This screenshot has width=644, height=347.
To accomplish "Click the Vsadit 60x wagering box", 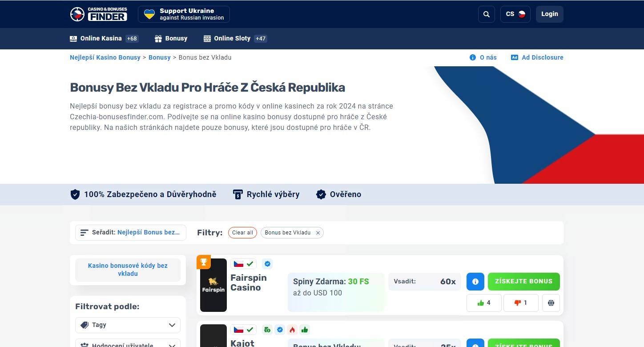I will tap(425, 282).
